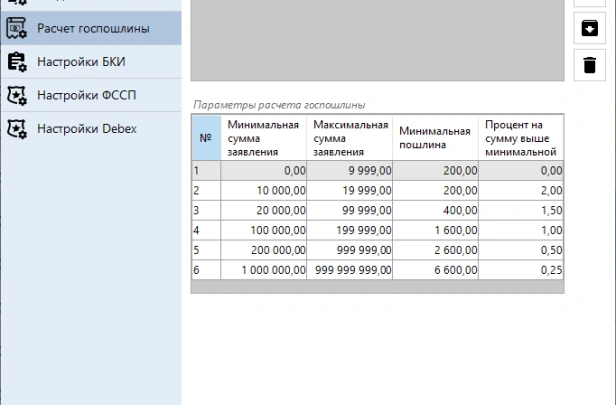Click the cell with value 10 000,00
Image resolution: width=616 pixels, height=405 pixels.
click(265, 190)
